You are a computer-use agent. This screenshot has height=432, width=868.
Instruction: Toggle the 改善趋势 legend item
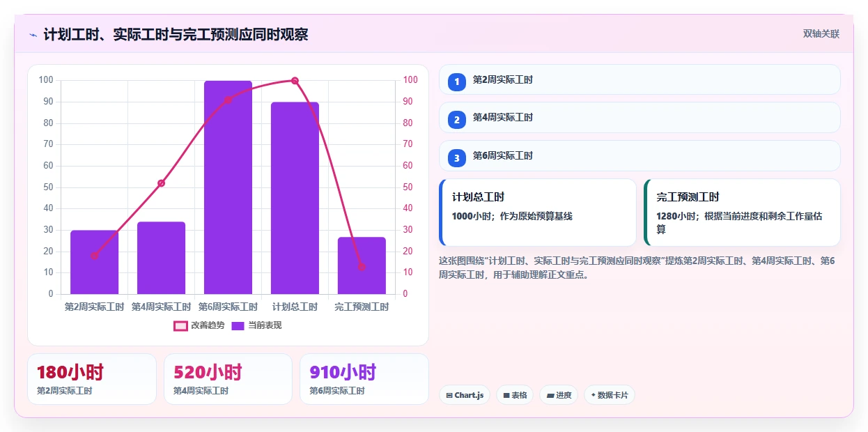199,325
